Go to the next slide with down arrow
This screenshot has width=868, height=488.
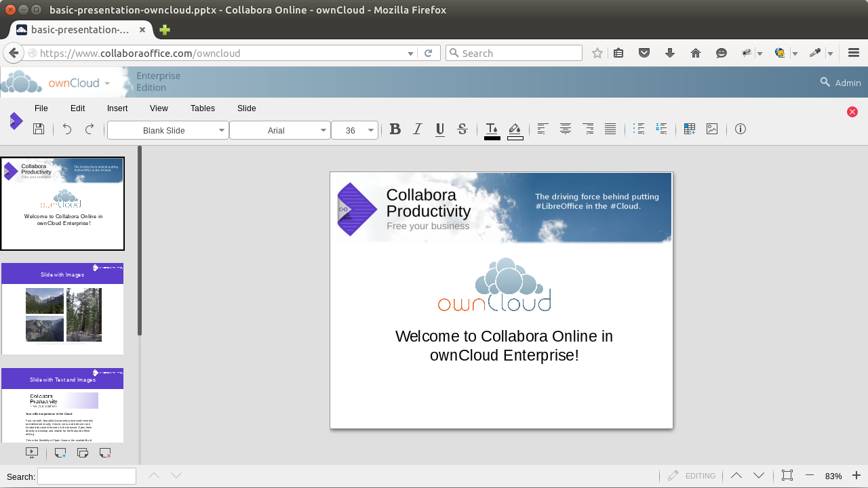(759, 475)
